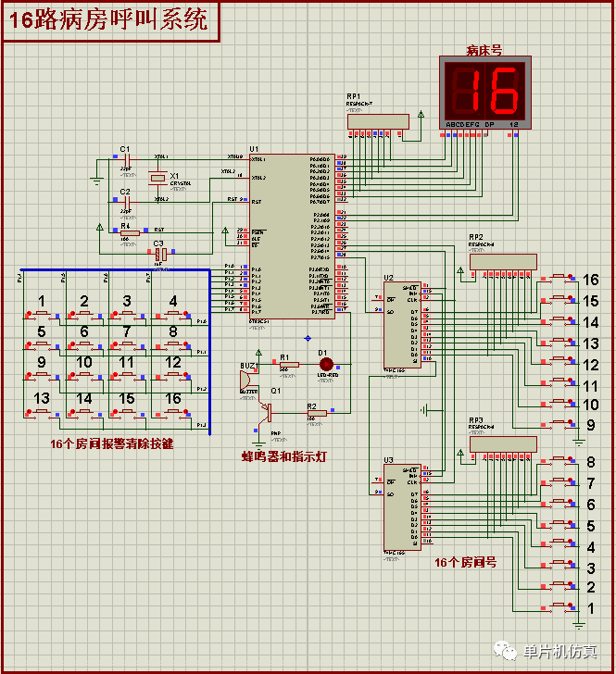Select the title text '16路病房呼叫系统'

coord(108,19)
